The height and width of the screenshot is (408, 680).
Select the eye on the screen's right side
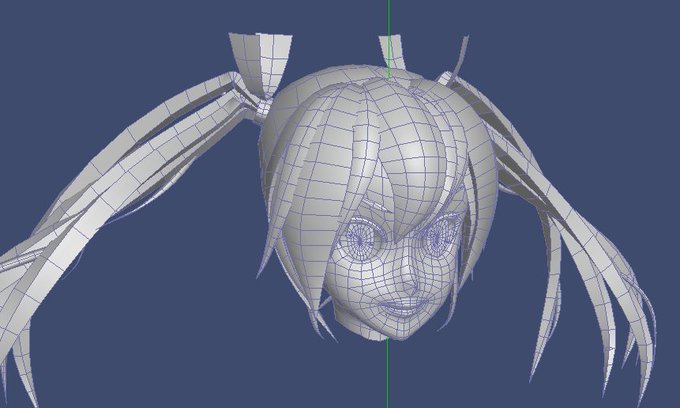point(438,235)
